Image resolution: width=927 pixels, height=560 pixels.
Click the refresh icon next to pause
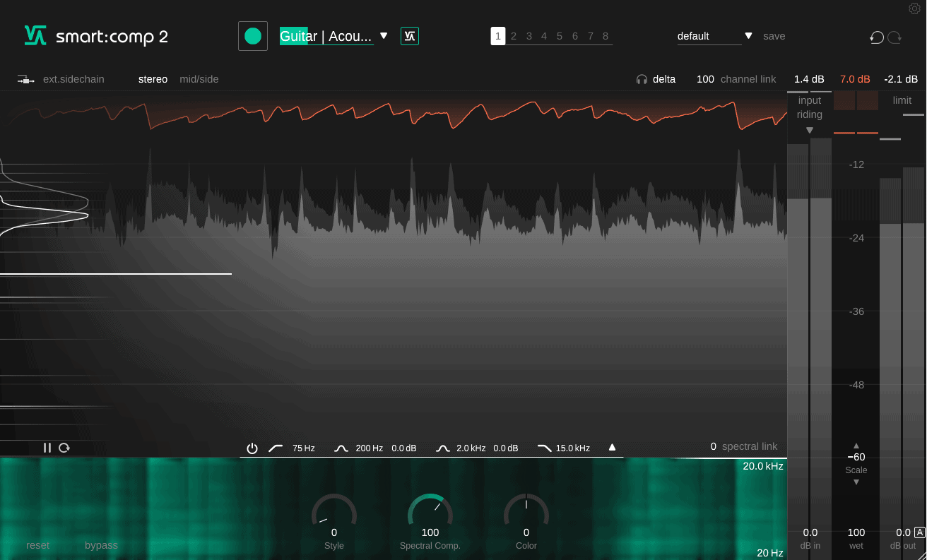click(x=64, y=448)
